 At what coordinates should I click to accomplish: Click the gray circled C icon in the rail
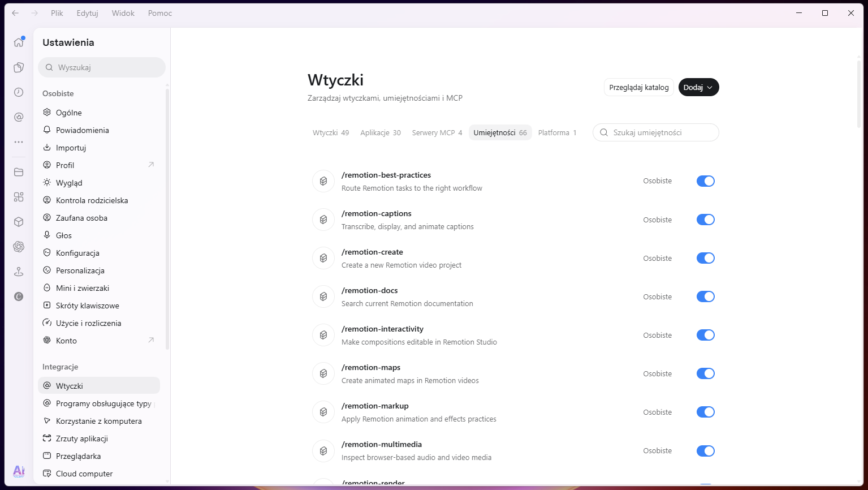pos(19,296)
